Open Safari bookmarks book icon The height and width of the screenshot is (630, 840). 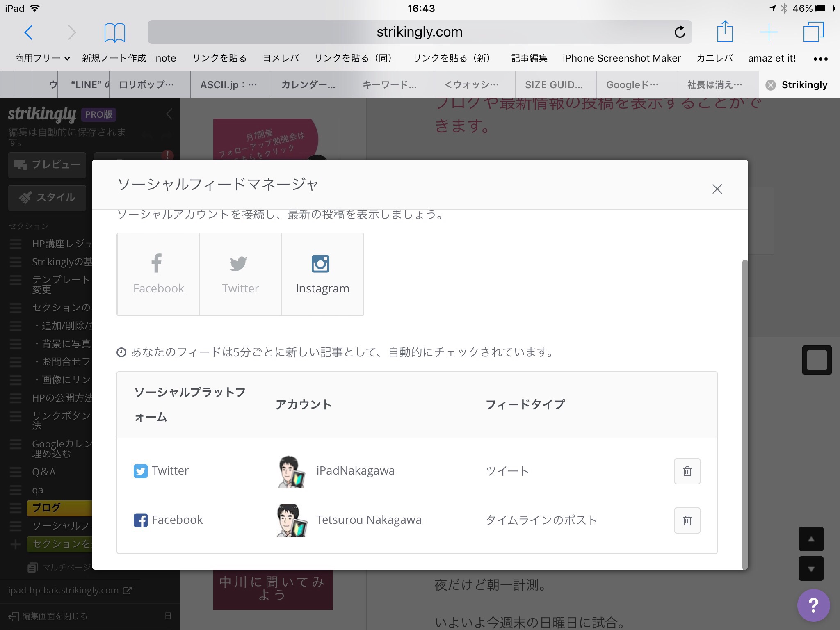[114, 32]
